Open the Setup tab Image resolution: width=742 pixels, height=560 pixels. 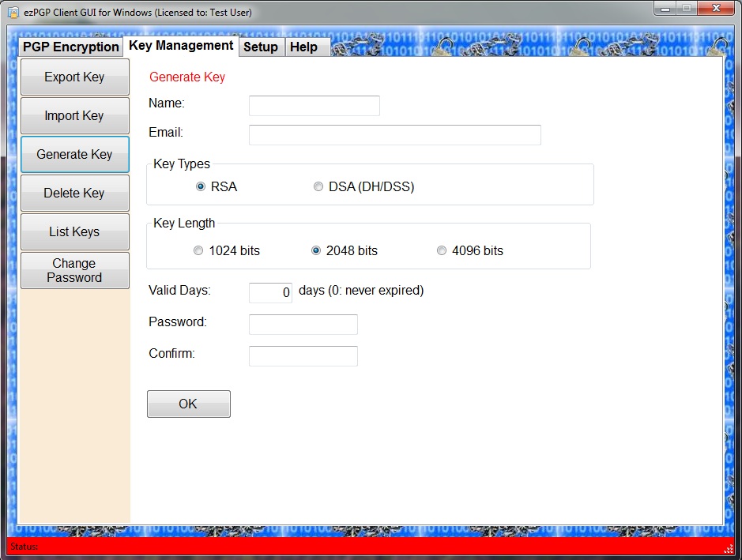click(x=261, y=47)
